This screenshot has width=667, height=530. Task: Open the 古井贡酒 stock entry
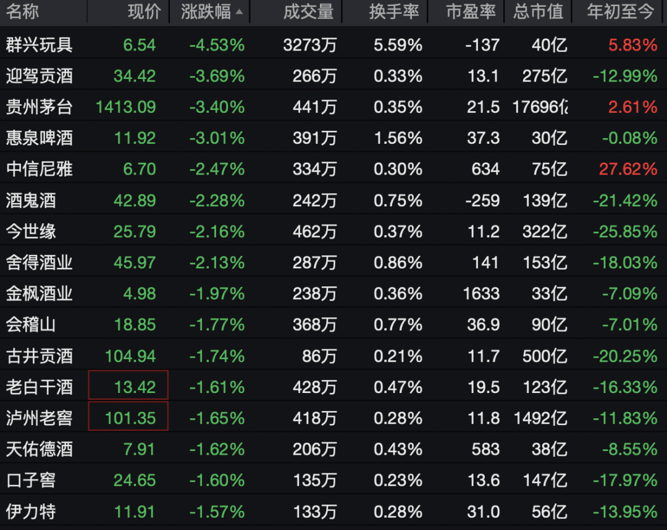(x=39, y=356)
